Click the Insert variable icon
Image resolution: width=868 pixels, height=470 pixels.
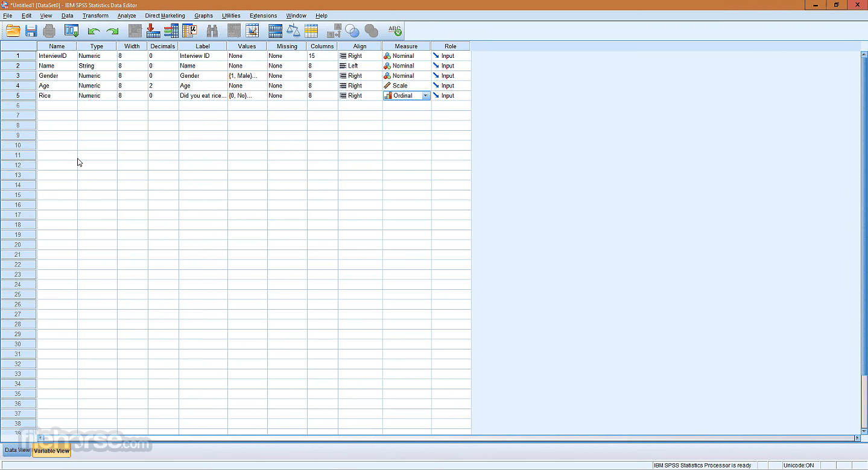coord(252,31)
